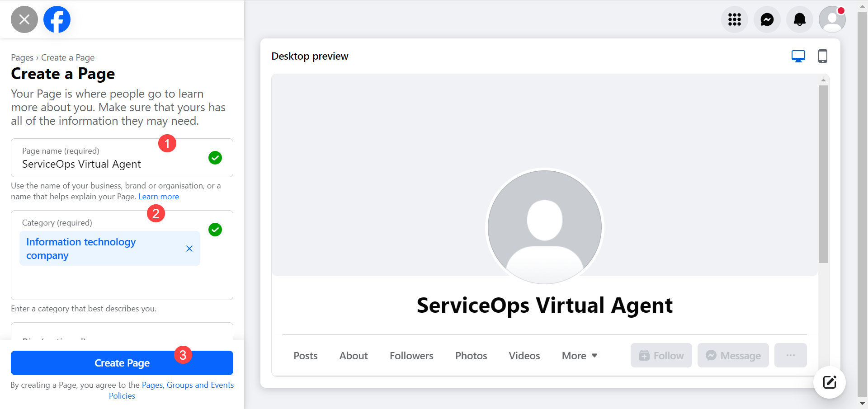Check the notifications bell
868x409 pixels.
click(x=800, y=19)
